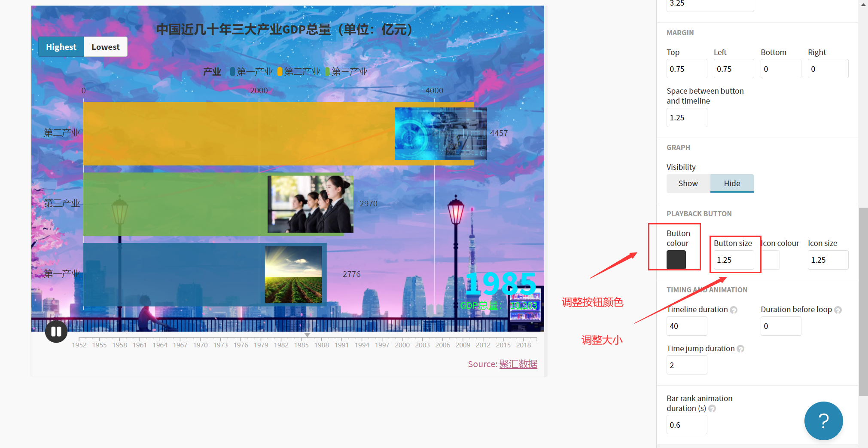View Bar rank animation duration tooltip
868x448 pixels.
click(x=712, y=408)
